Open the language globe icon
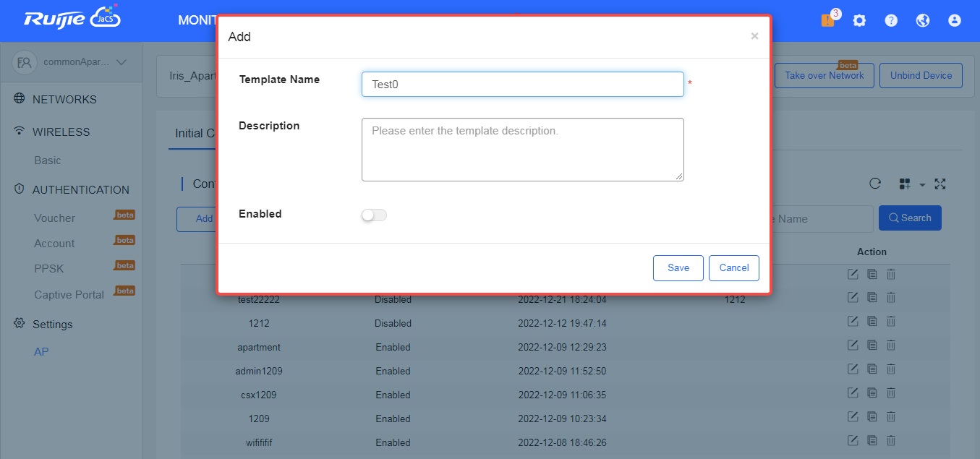The width and height of the screenshot is (980, 459). pos(923,20)
